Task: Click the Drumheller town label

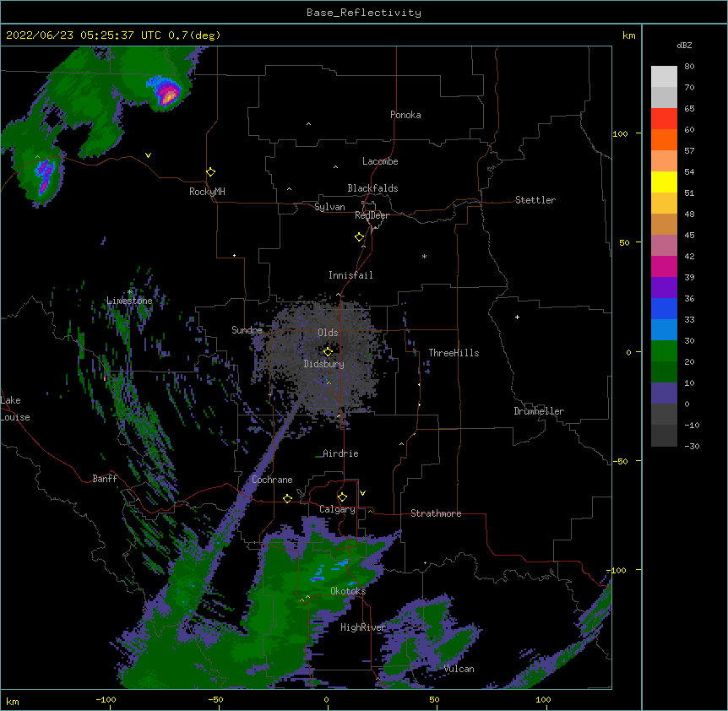Action: 539,411
